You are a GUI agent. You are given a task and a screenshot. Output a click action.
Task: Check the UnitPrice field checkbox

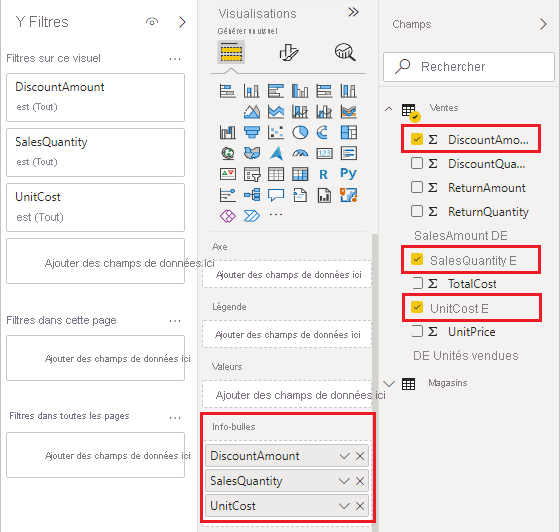pyautogui.click(x=417, y=331)
